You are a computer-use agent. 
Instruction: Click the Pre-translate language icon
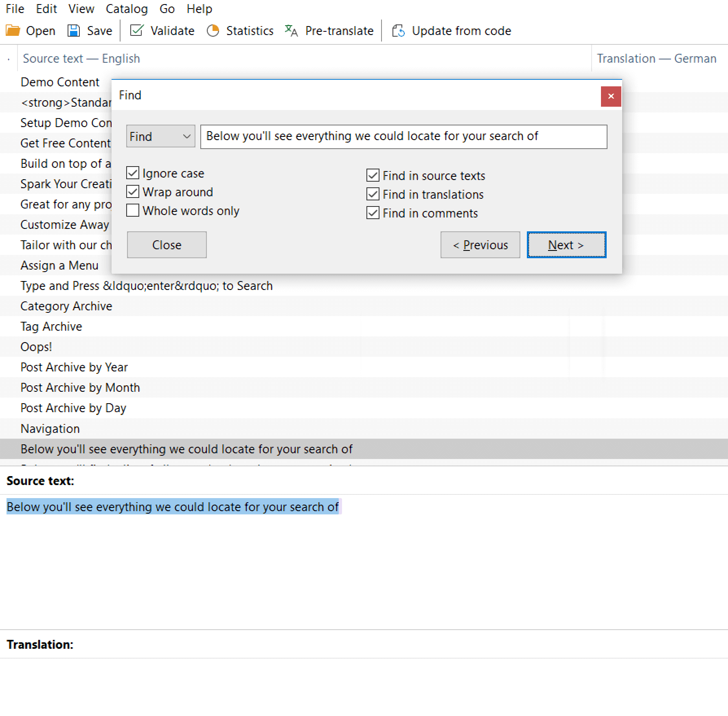[x=292, y=31]
